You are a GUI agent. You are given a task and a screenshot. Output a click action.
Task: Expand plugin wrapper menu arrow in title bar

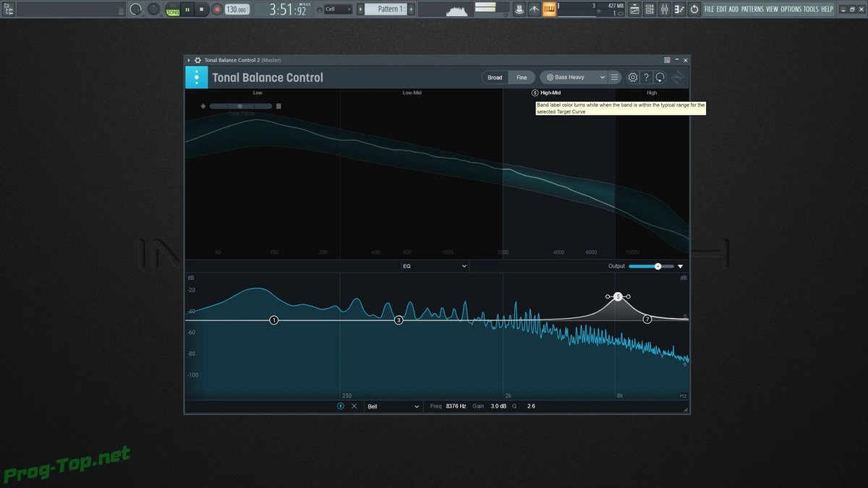(x=189, y=60)
